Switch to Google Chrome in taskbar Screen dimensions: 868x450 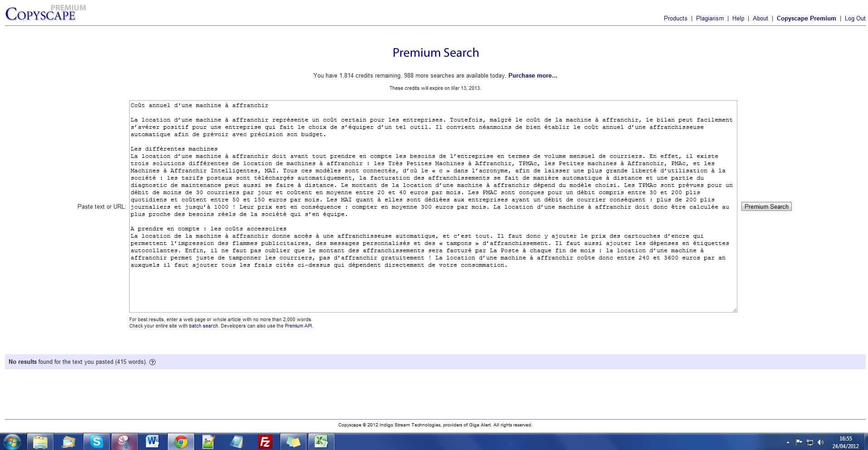point(180,441)
